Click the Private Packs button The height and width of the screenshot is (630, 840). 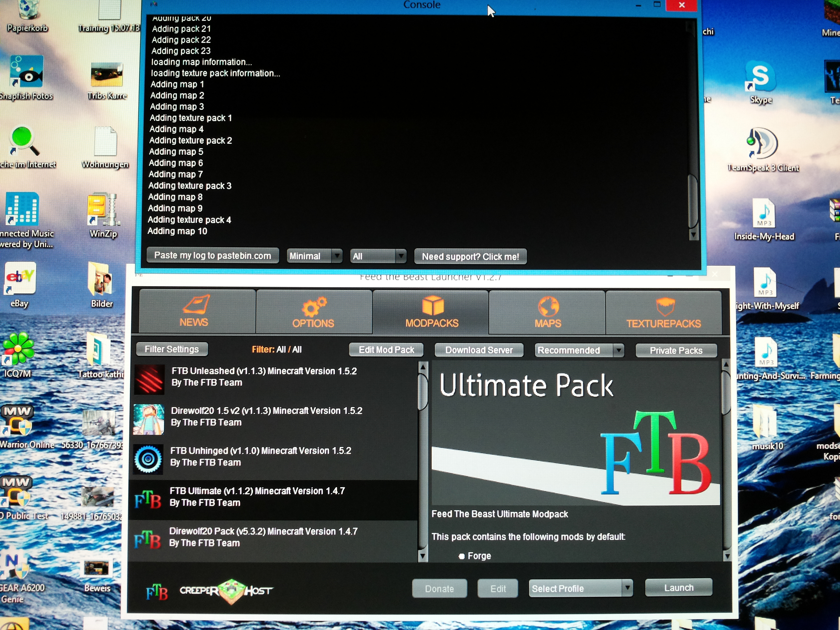[x=676, y=351]
